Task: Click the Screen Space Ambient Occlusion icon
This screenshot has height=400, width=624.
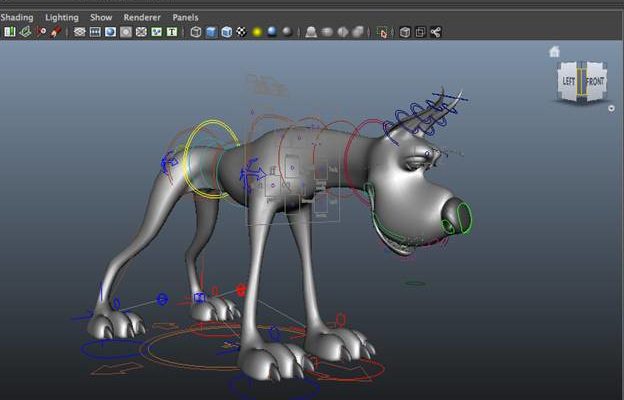Action: (x=311, y=32)
